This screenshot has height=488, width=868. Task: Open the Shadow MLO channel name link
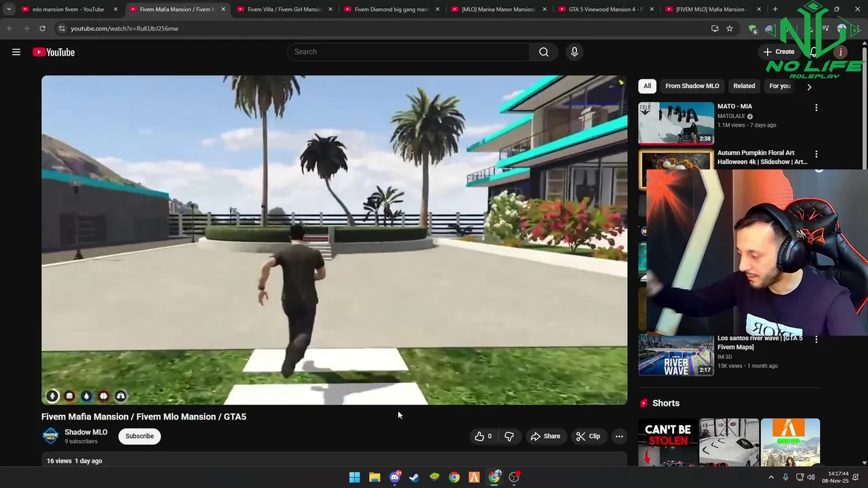tap(86, 432)
